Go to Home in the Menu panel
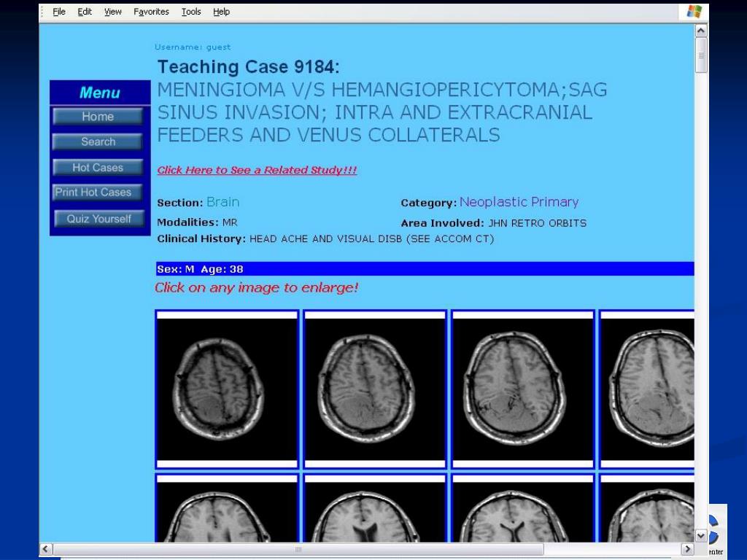 pyautogui.click(x=98, y=117)
